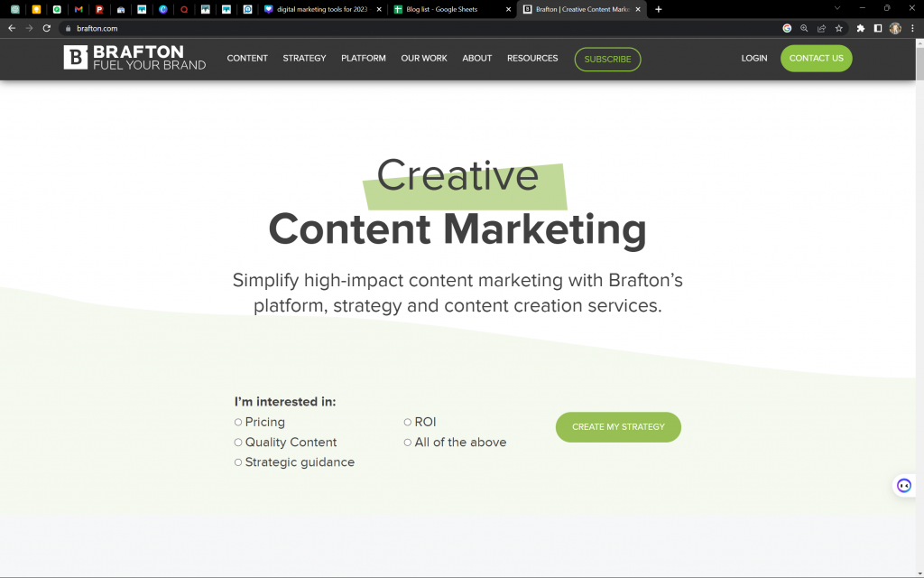
Task: Open the ABOUT navigation menu
Action: coord(476,59)
